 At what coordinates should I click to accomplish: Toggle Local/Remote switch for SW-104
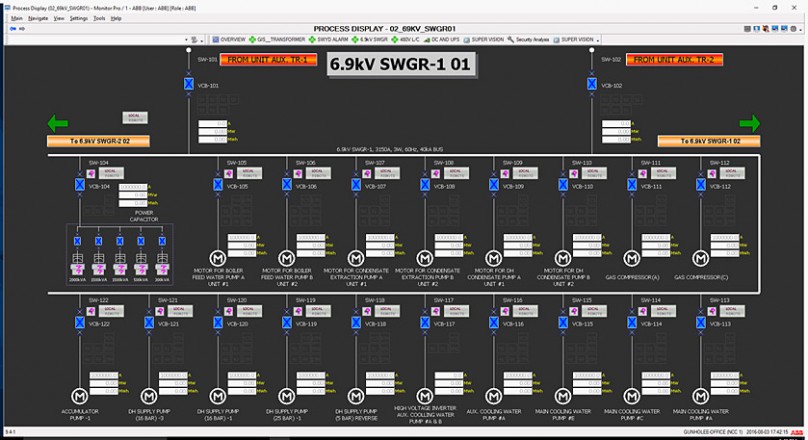[x=111, y=173]
